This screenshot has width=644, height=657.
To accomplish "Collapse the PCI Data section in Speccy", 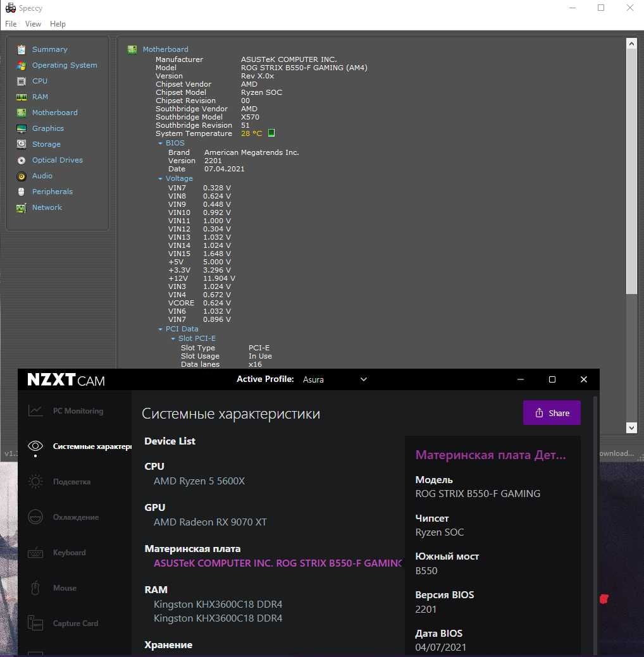I will point(160,329).
